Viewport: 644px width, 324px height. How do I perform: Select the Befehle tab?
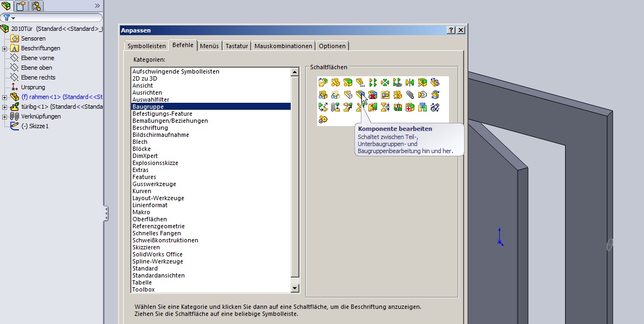(x=183, y=45)
